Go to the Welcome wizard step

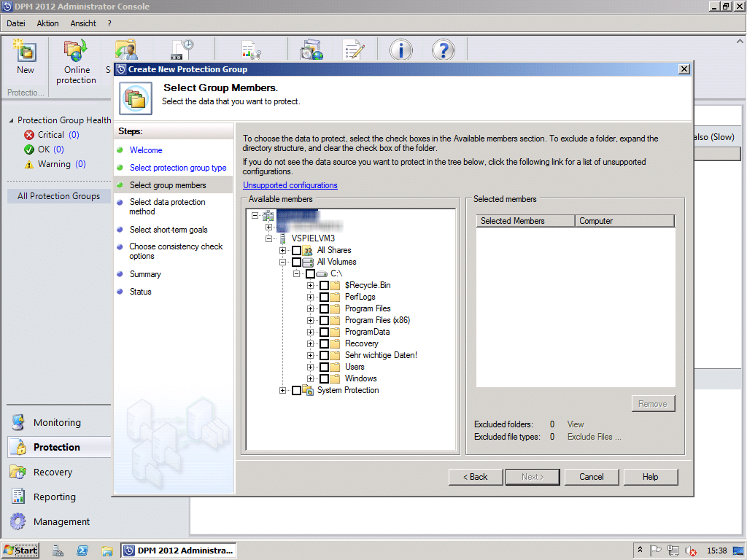146,150
